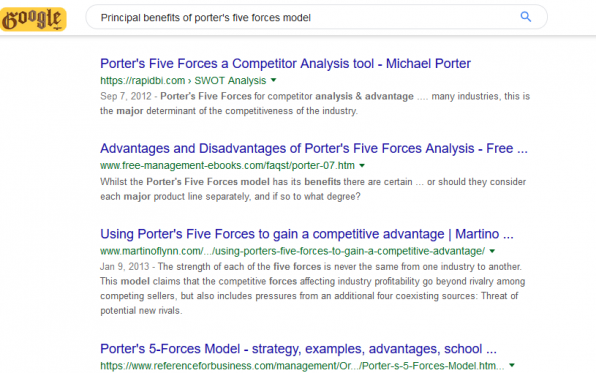Expand dropdown arrow next to martinoflynn.com URL
Screen dimensions: 596x373
click(x=492, y=251)
